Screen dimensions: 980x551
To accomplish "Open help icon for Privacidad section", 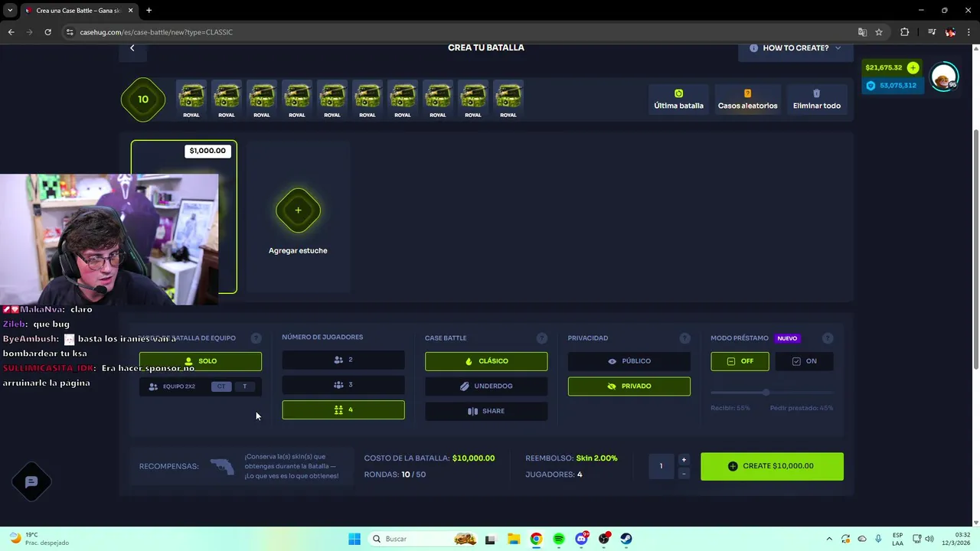I will (x=684, y=338).
